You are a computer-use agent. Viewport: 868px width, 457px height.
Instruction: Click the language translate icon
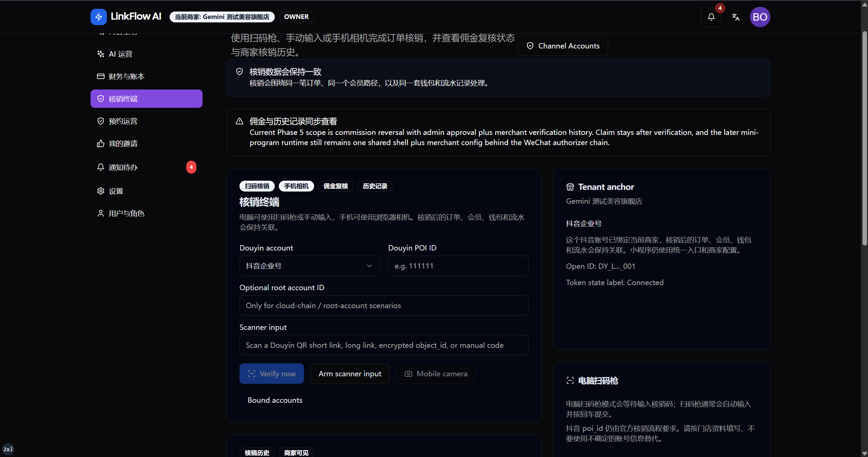[735, 17]
